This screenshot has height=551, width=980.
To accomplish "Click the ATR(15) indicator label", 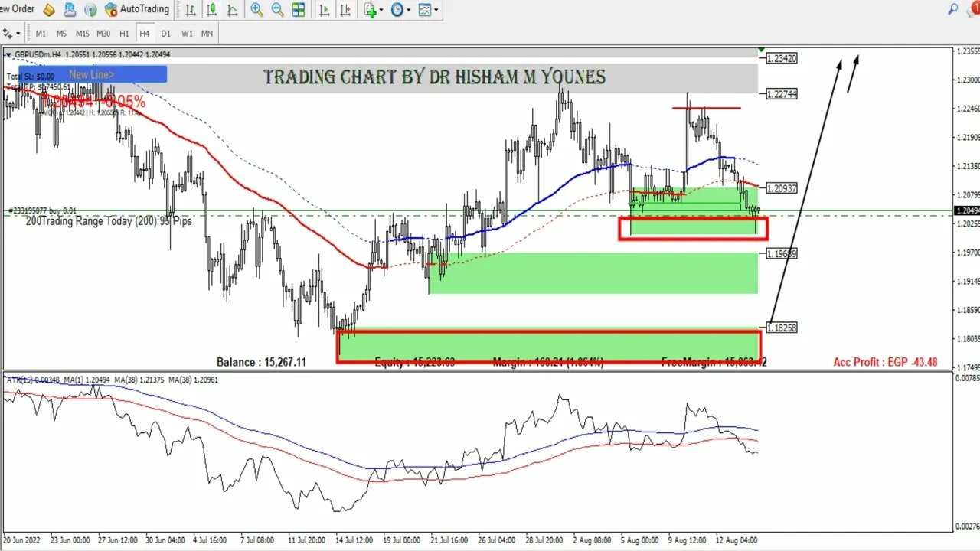I will 34,380.
